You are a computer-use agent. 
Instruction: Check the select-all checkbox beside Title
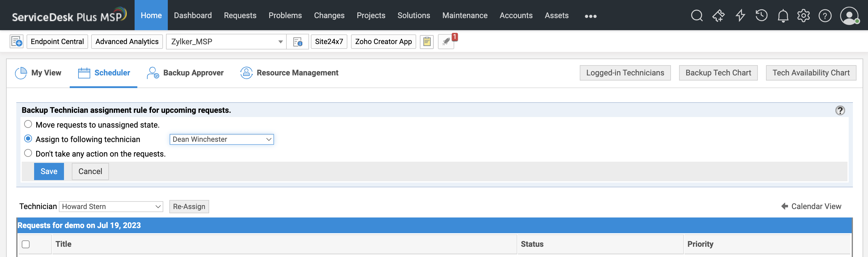26,244
